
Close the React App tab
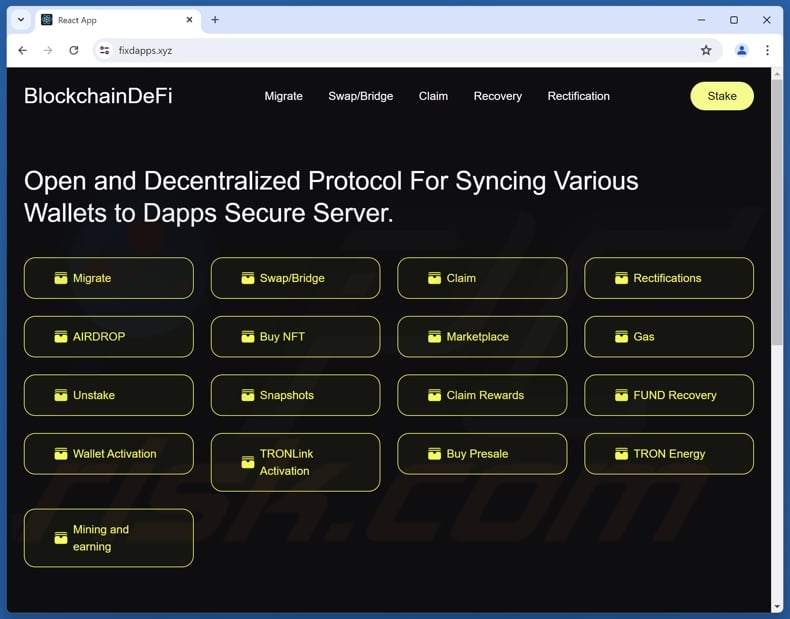tap(189, 20)
